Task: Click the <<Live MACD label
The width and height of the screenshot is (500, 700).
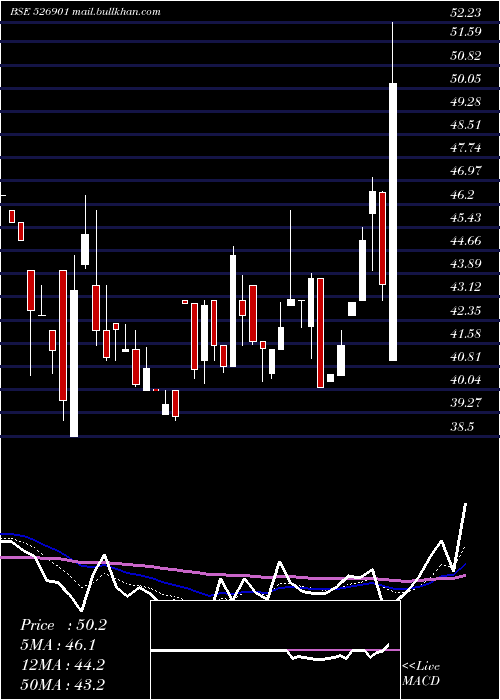Action: [421, 673]
